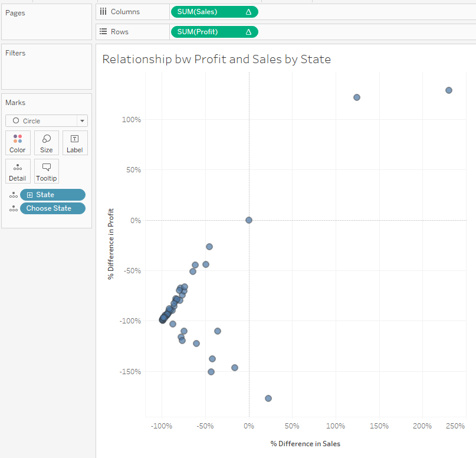Screen dimensions: 476x458
Task: Click the Choose State pill
Action: point(53,208)
